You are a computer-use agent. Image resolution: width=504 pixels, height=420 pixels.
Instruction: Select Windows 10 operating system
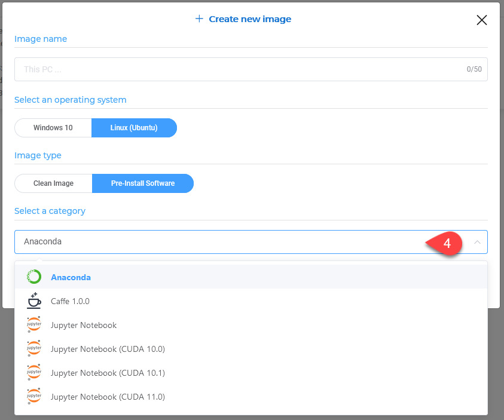[53, 128]
